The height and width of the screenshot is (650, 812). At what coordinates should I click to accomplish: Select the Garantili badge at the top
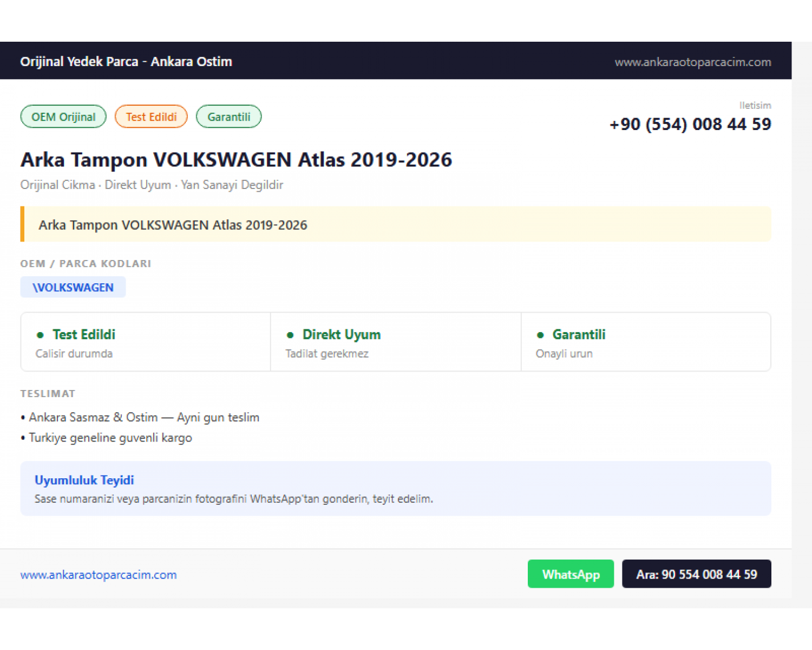228,116
